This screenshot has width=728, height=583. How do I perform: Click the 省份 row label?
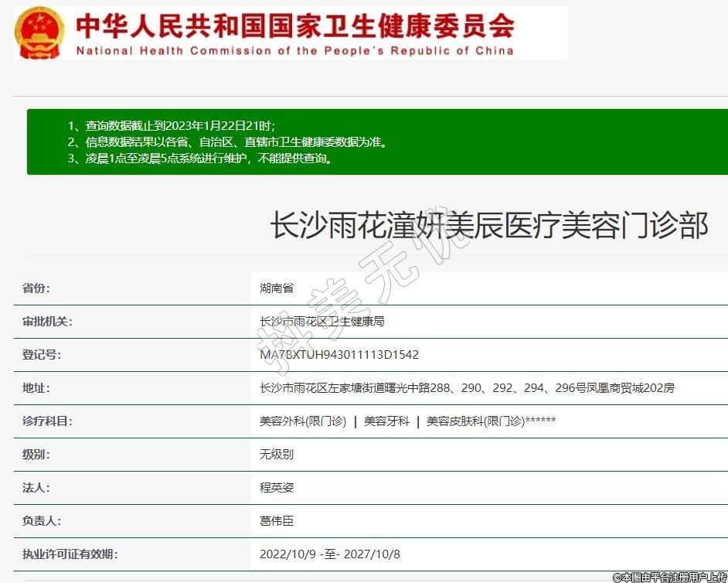(x=36, y=288)
